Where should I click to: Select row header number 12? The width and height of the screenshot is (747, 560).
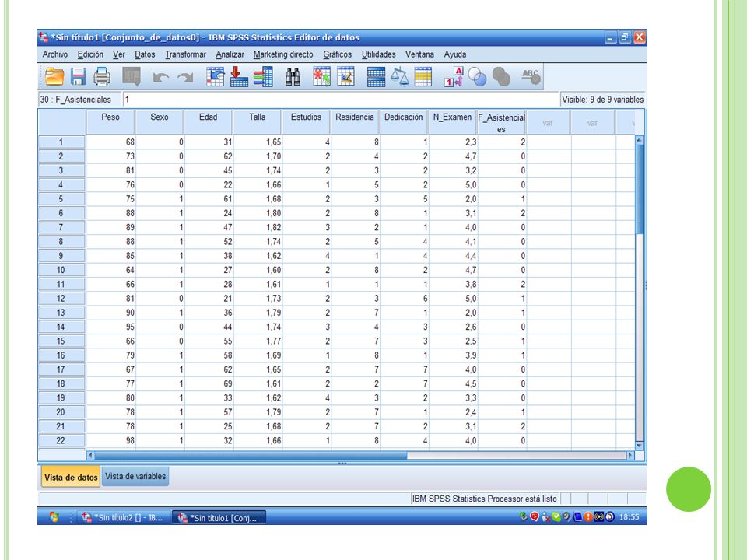tap(61, 299)
